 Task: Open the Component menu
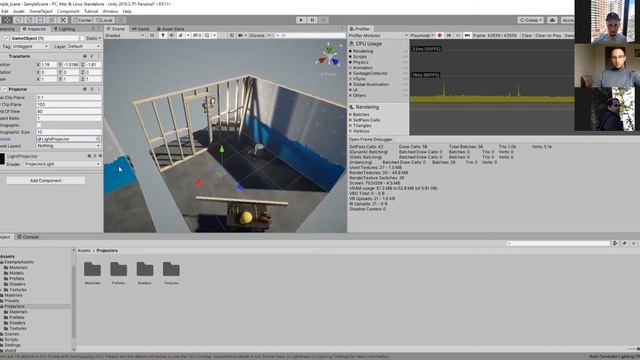[x=68, y=11]
